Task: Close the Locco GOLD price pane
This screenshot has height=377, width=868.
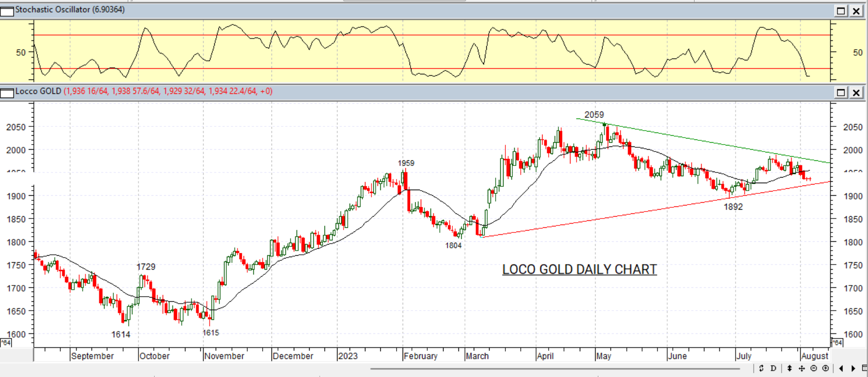Action: (x=856, y=92)
